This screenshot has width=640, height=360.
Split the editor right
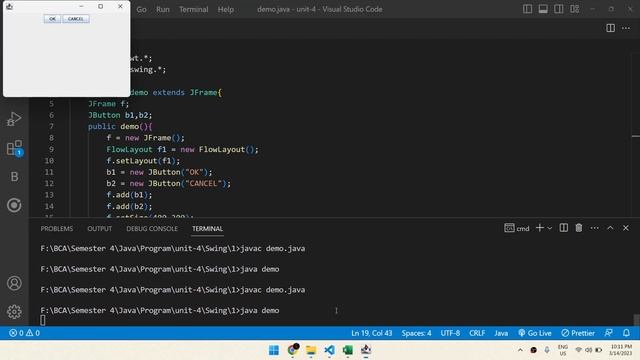pyautogui.click(x=610, y=28)
